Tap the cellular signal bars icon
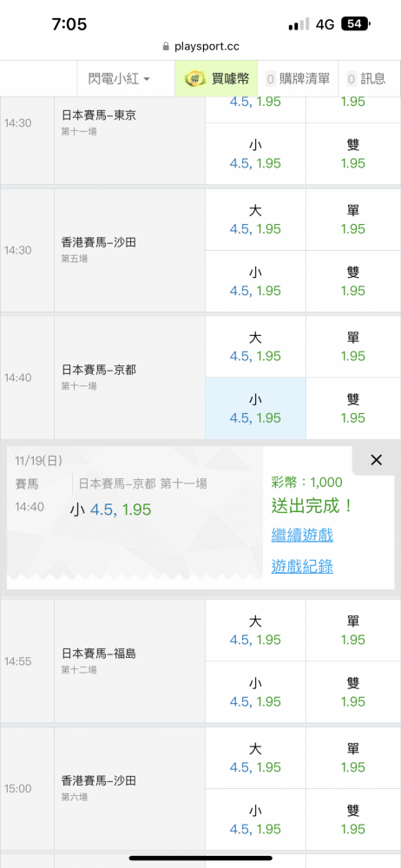 (x=299, y=24)
